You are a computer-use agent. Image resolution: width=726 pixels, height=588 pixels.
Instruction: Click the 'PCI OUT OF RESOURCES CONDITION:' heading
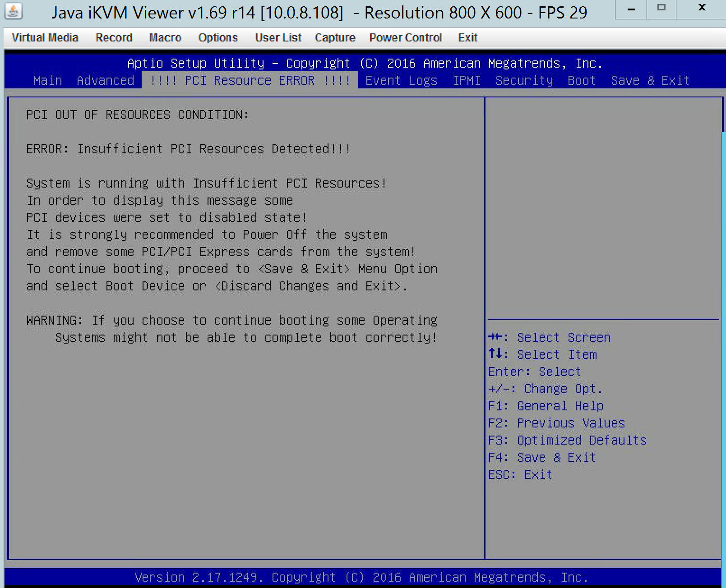pos(138,115)
